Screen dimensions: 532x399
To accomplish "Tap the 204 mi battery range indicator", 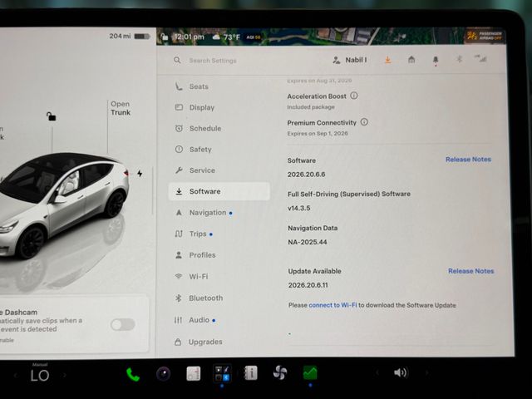I will pos(130,36).
